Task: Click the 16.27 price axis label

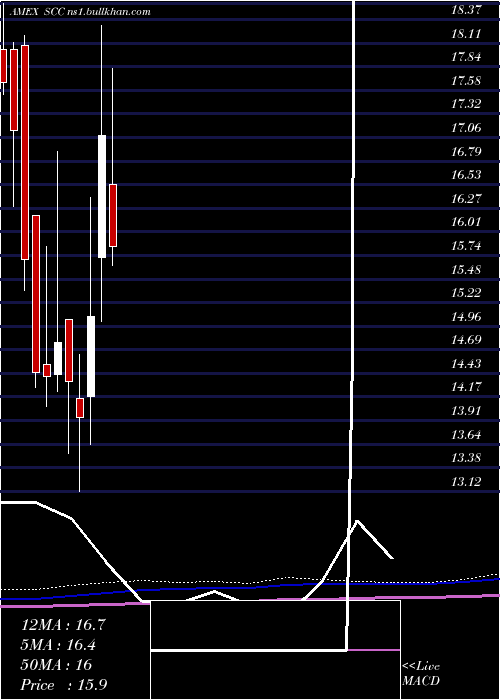Action: (466, 198)
